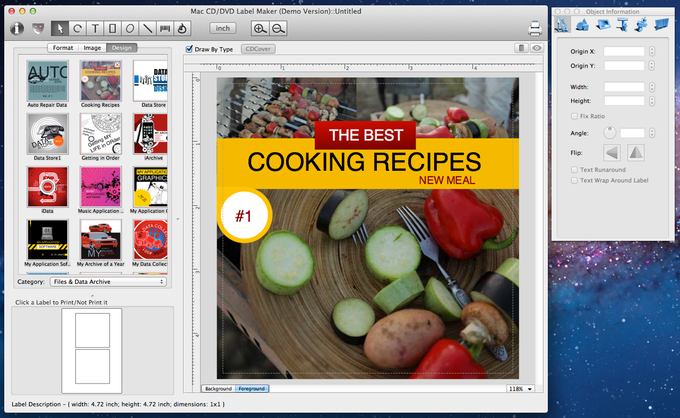
Task: Click the Width input field
Action: tap(624, 87)
